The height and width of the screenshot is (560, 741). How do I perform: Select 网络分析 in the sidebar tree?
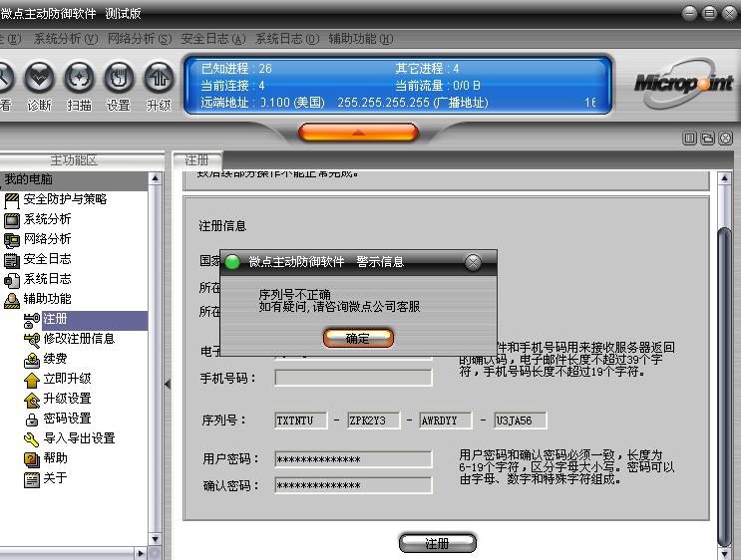point(47,239)
